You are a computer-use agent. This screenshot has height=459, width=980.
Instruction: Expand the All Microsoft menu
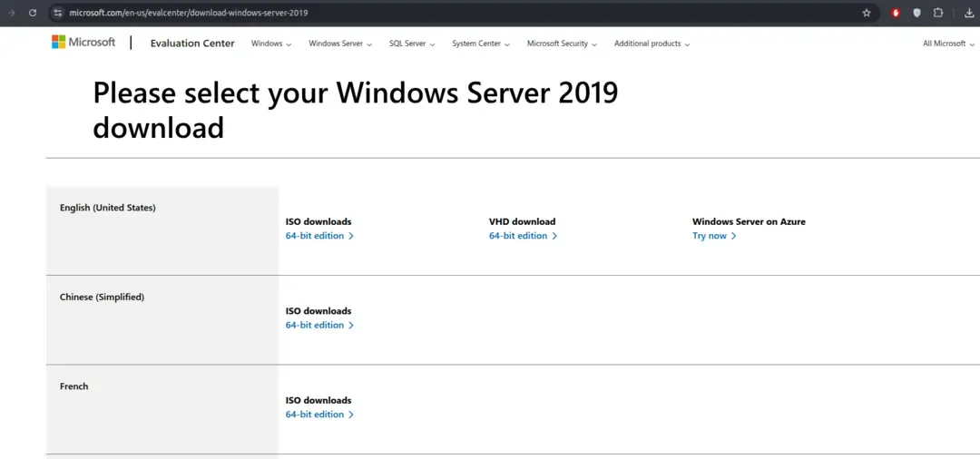[948, 44]
